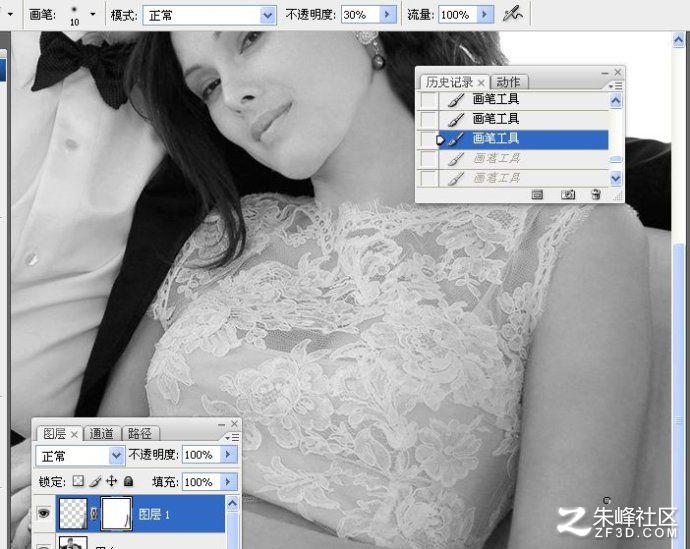Open the Layers panel flyout menu
The width and height of the screenshot is (690, 549).
point(232,437)
